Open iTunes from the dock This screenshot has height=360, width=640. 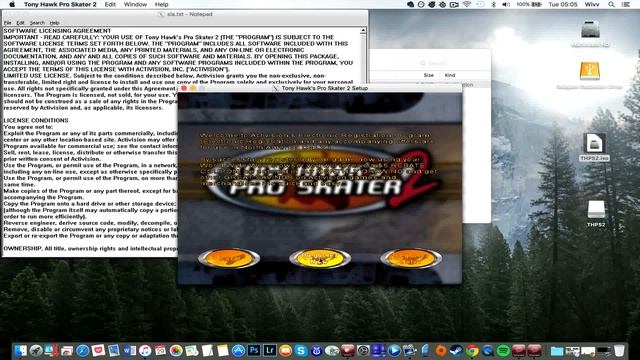pos(145,351)
